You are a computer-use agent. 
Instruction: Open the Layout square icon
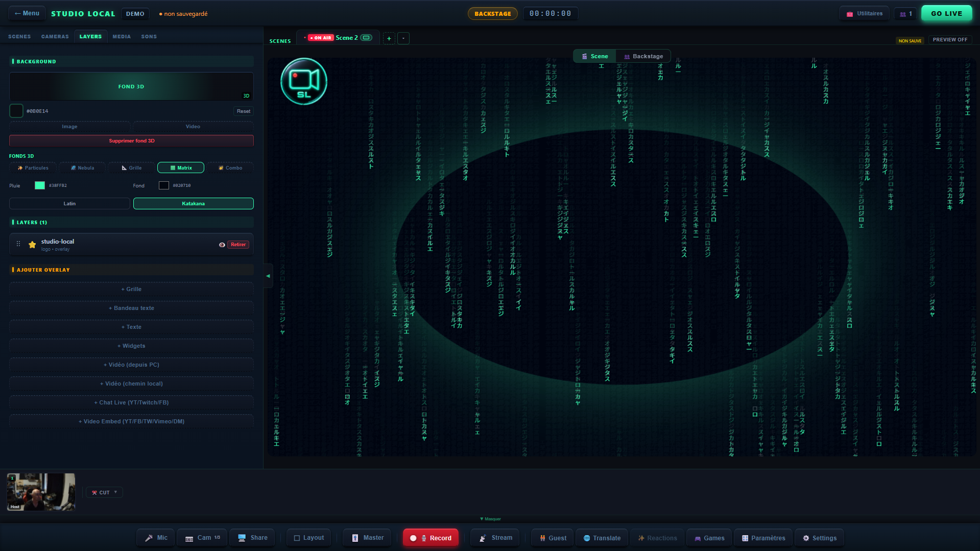click(297, 538)
